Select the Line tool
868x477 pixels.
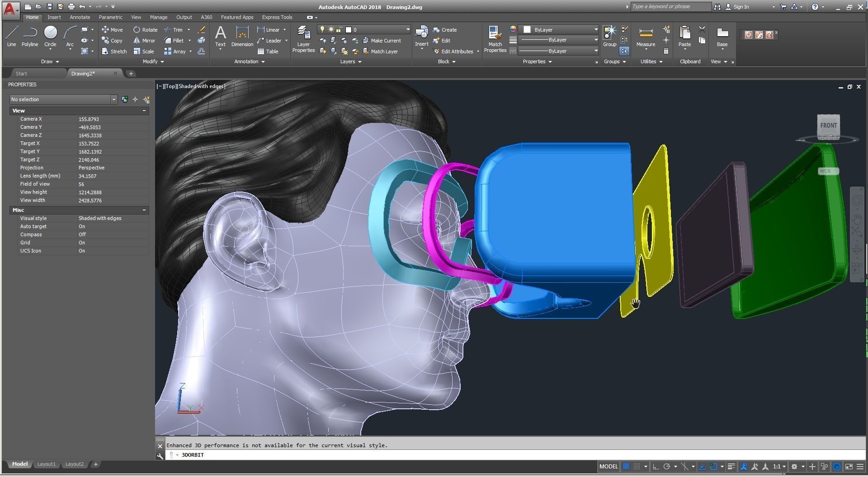click(x=11, y=36)
